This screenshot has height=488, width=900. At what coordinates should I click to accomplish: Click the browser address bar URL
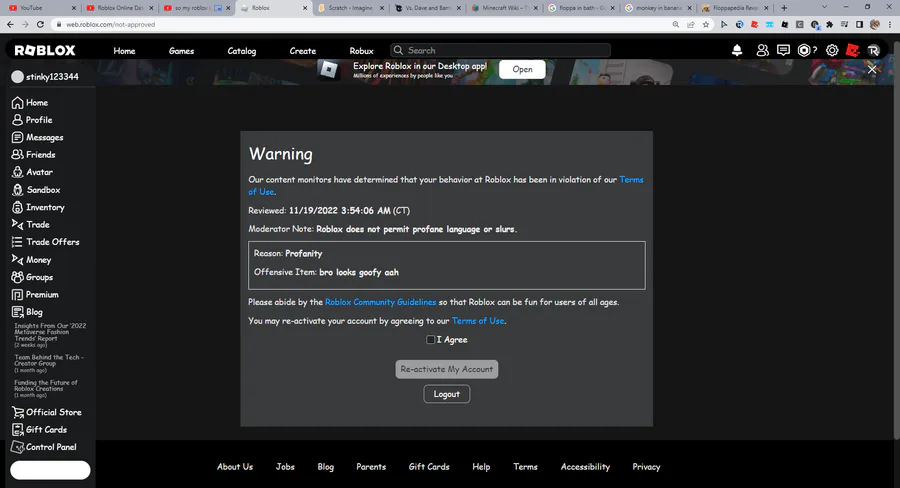[110, 25]
